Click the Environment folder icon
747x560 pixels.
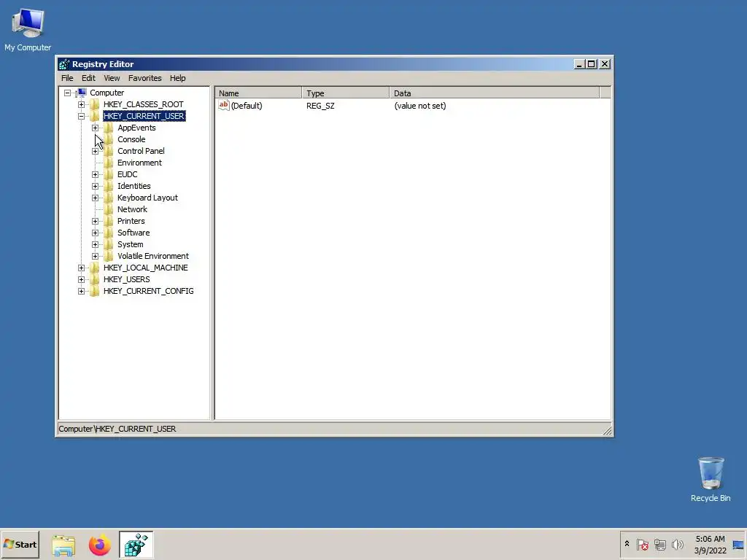pos(109,163)
